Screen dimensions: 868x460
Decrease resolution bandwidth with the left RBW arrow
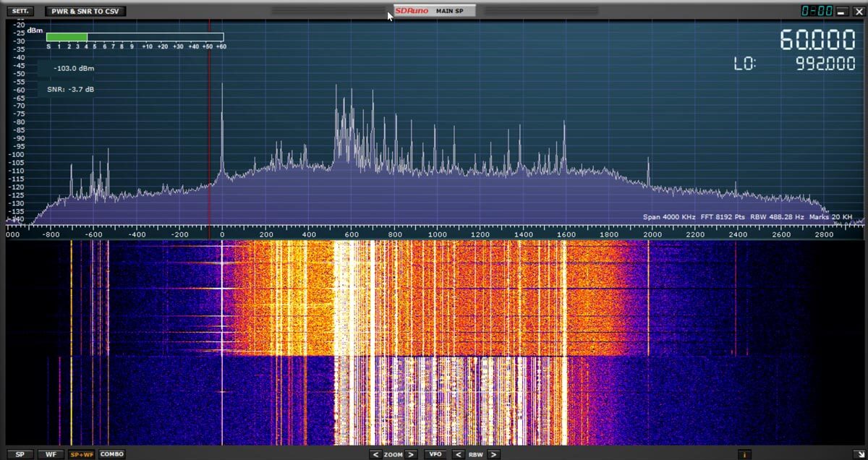459,454
